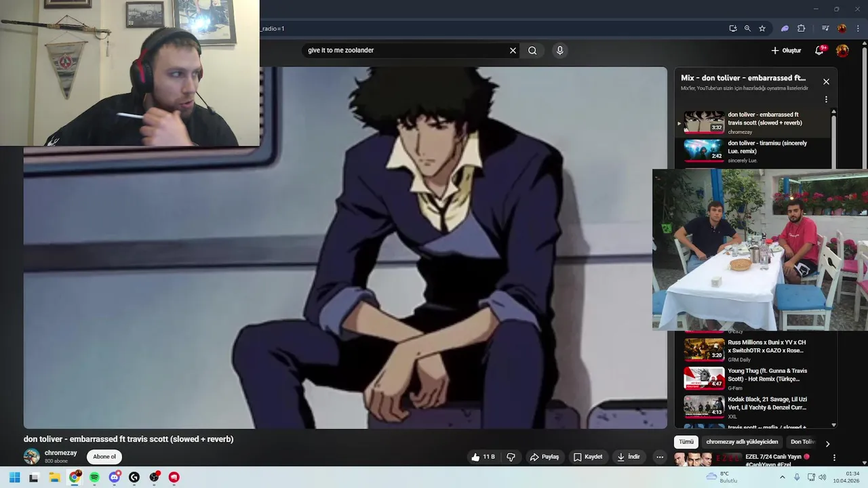Open Chrome zoom magnifier in address bar

click(747, 28)
